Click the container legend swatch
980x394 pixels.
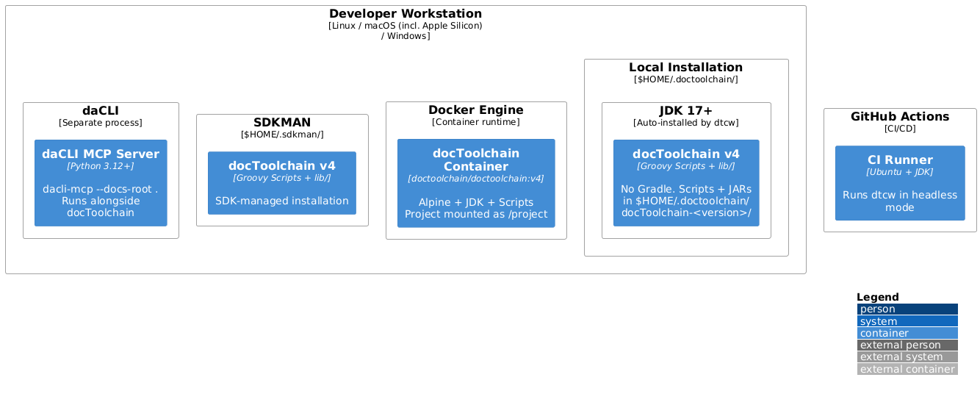(x=907, y=333)
